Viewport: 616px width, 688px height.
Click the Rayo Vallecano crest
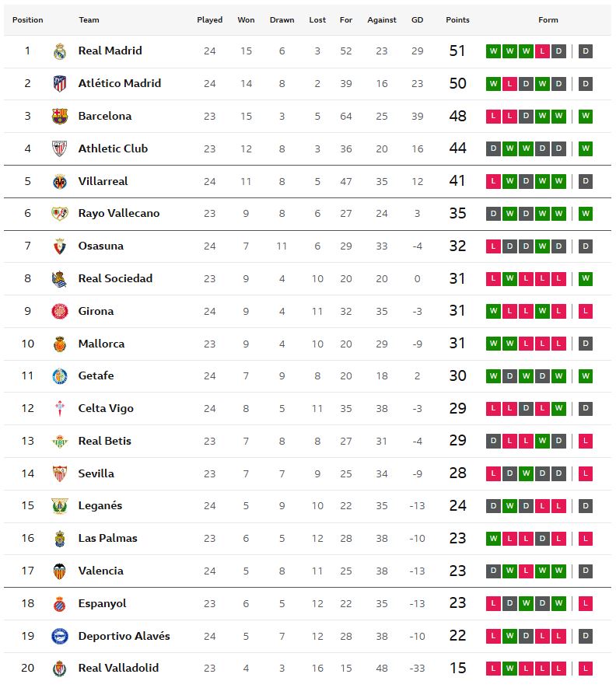click(60, 214)
